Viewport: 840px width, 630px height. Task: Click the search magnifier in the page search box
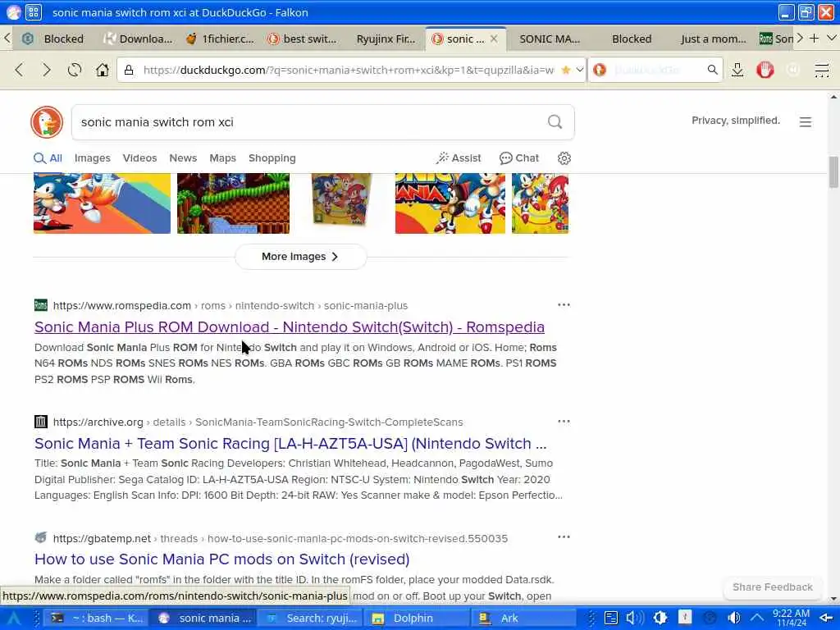click(x=555, y=122)
